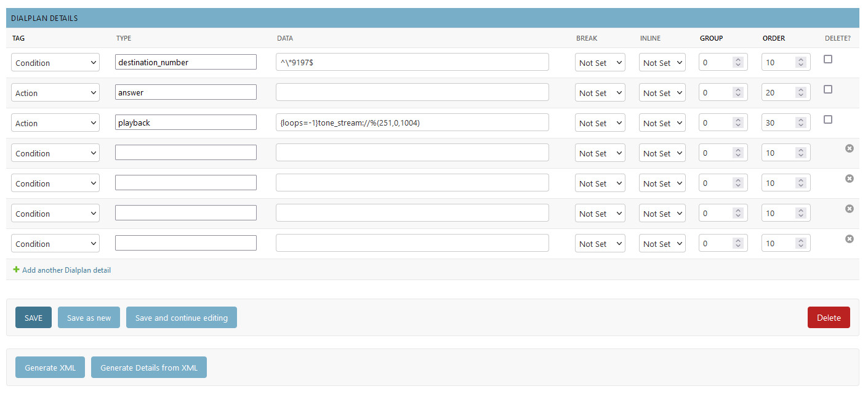
Task: Click the SAVE button
Action: (33, 318)
